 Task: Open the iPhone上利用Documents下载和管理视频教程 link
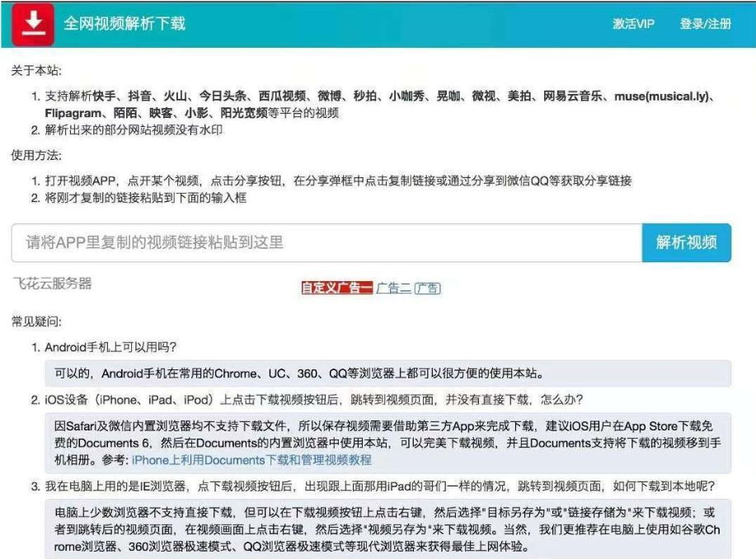point(251,460)
